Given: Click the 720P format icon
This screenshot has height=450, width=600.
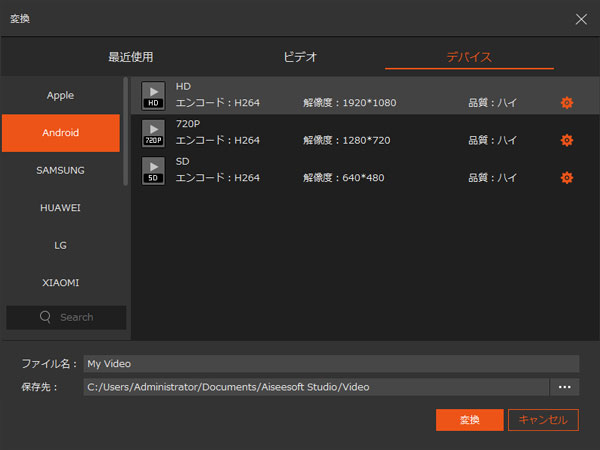Looking at the screenshot, I should 153,133.
